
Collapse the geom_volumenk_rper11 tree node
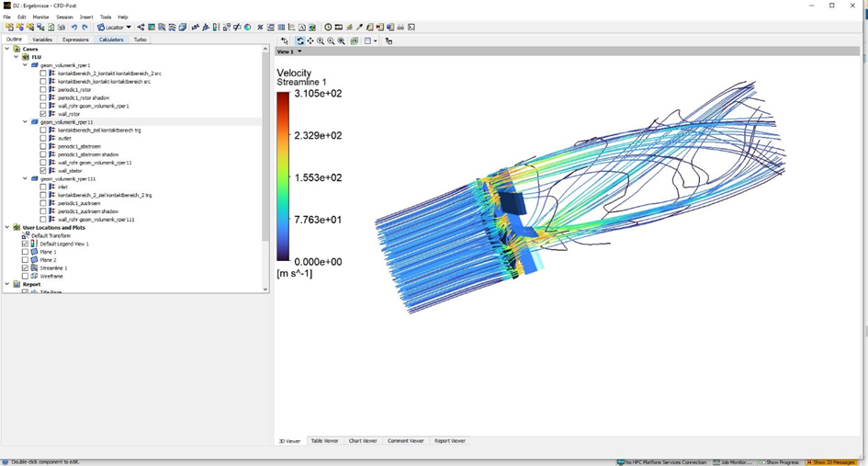pyautogui.click(x=26, y=121)
